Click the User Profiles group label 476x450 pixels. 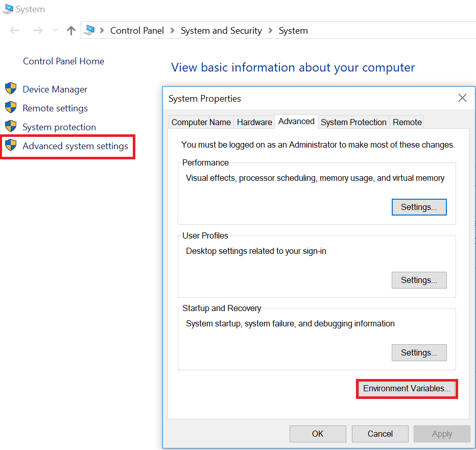point(205,235)
